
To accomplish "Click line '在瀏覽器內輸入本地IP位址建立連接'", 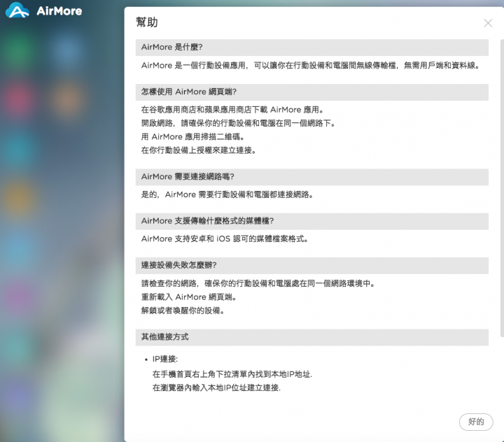I will 216,388.
